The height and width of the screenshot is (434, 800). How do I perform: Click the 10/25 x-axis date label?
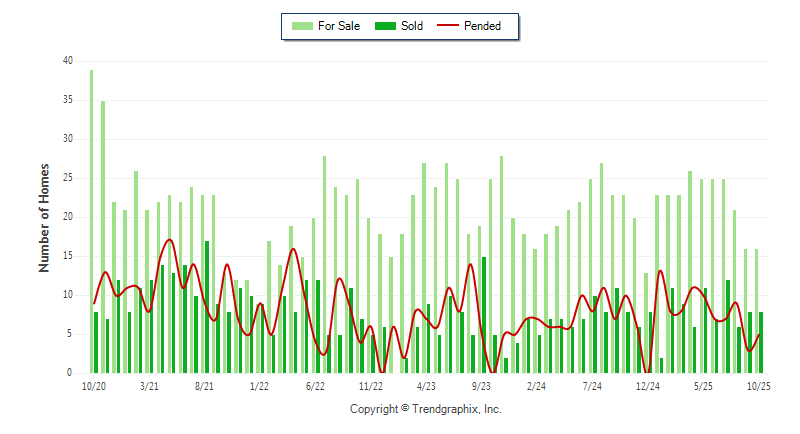[x=758, y=386]
